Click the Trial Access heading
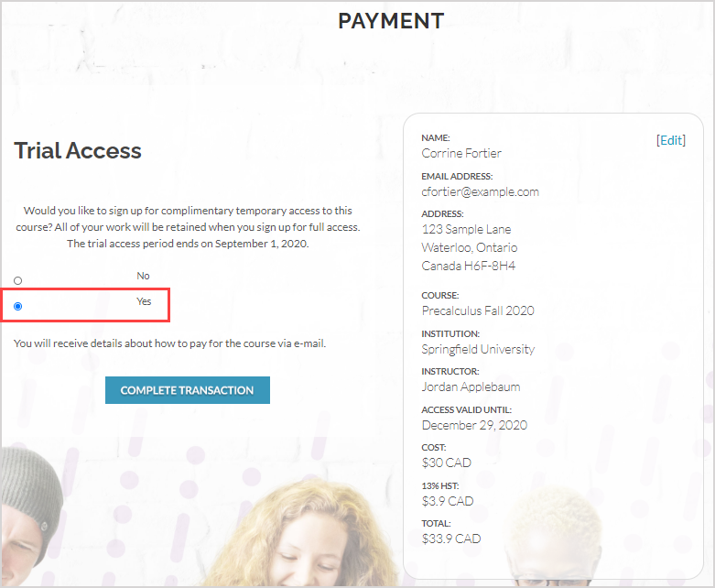 click(78, 150)
